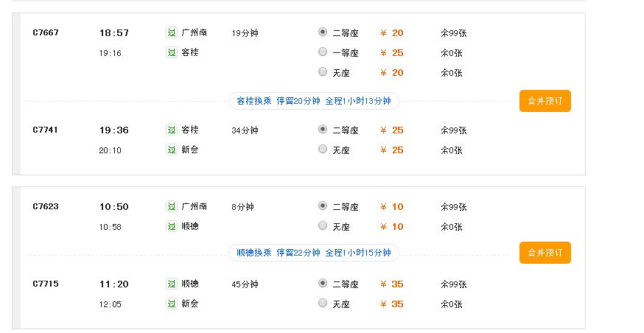Click the 过 icon beside 广州南 on C7667
644x333 pixels.
pyautogui.click(x=172, y=32)
